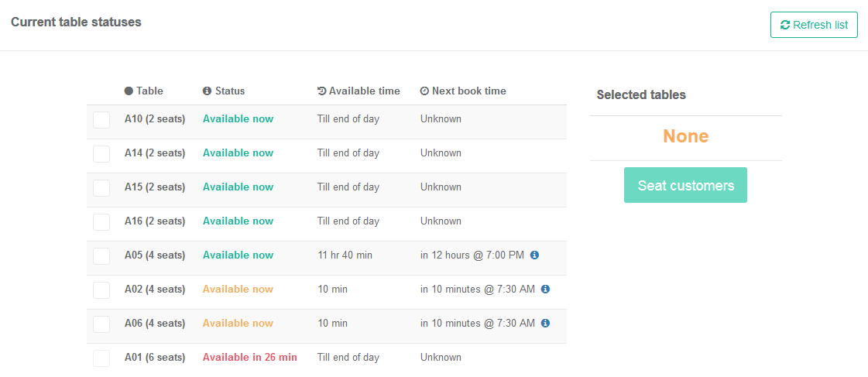868x377 pixels.
Task: Click the Next book time column header
Action: point(463,91)
